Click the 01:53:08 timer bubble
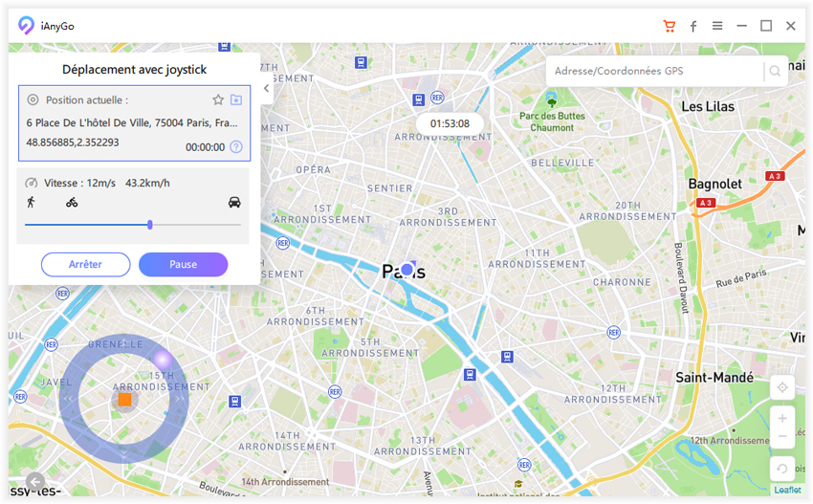The image size is (813, 504). (x=450, y=124)
